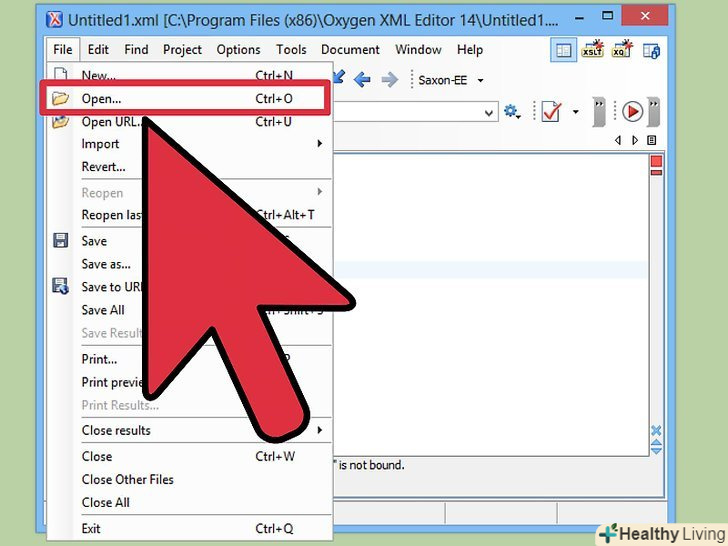
Task: Switch to XSLT debugger perspective
Action: pos(592,50)
